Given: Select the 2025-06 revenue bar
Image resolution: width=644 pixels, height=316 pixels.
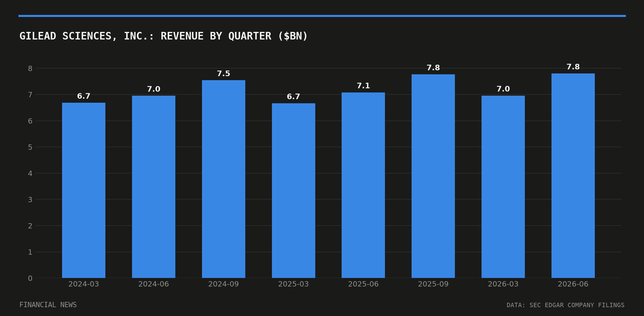Looking at the screenshot, I should pyautogui.click(x=363, y=185).
